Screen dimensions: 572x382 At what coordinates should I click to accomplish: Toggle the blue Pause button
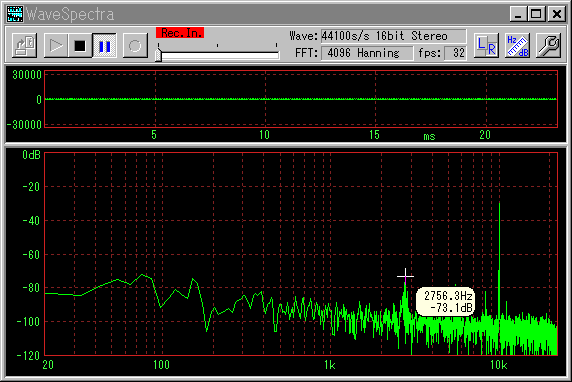point(104,46)
